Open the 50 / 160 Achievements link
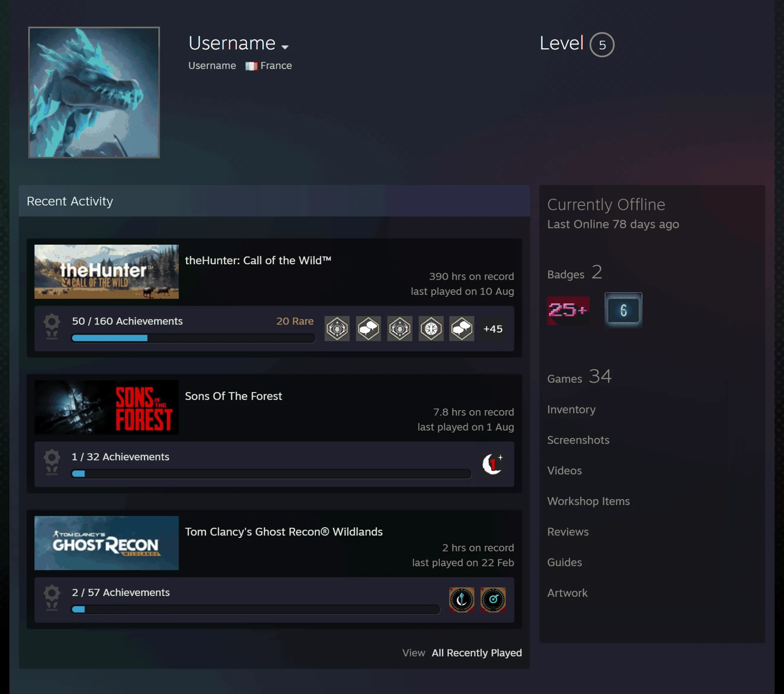This screenshot has height=694, width=784. (127, 321)
